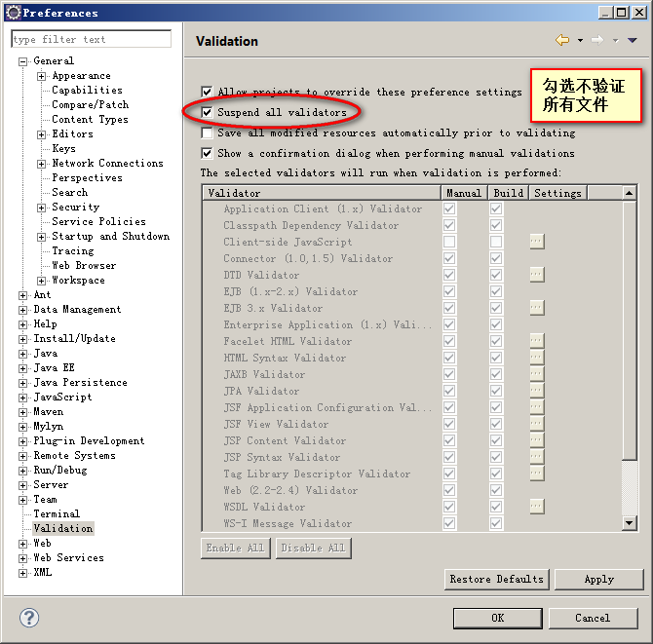Select Workspace in the preferences tree
The width and height of the screenshot is (653, 644).
click(78, 281)
